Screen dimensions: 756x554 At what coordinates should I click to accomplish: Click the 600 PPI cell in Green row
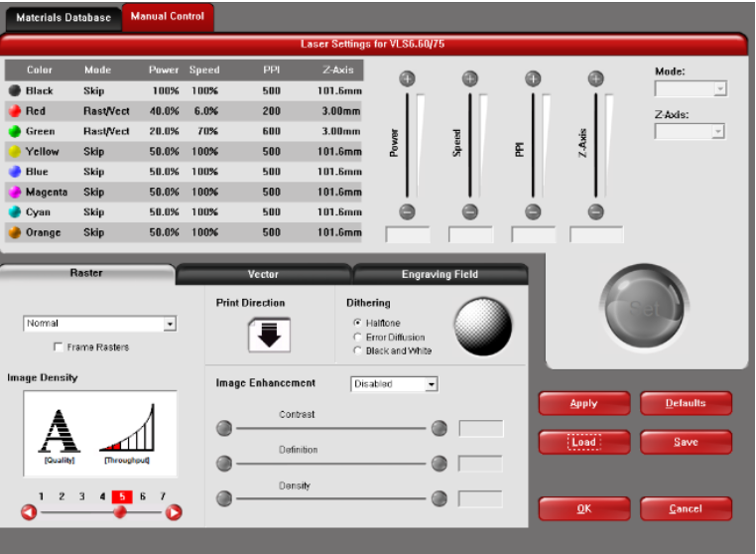pos(272,131)
